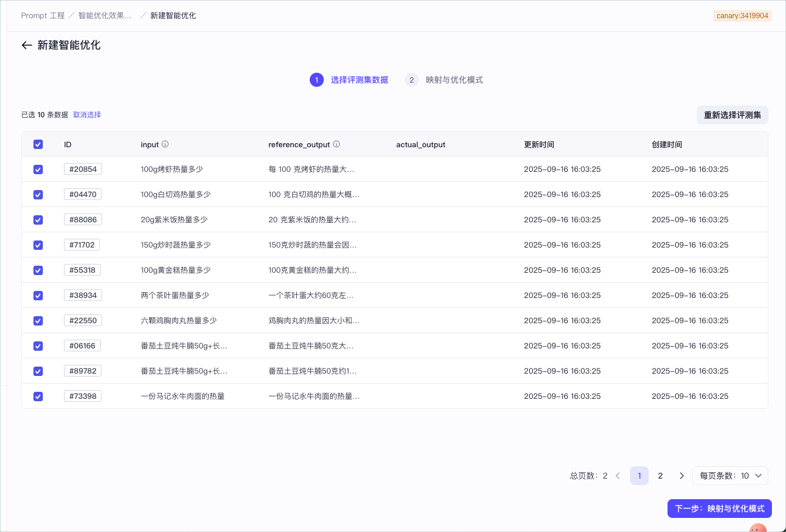Click ID tag #71702
Viewport: 786px width, 532px height.
[x=82, y=245]
